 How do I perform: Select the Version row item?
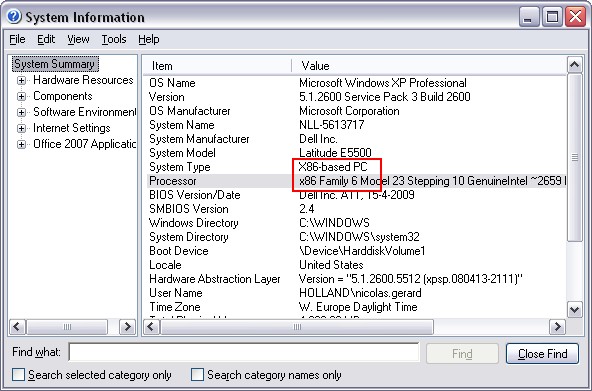click(355, 97)
